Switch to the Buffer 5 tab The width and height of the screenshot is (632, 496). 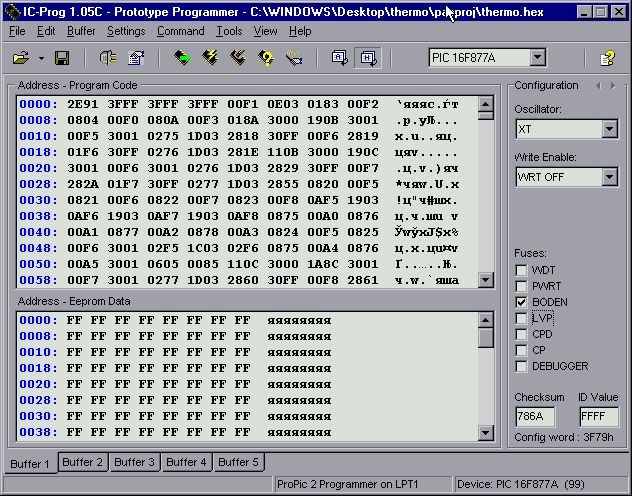tap(238, 462)
